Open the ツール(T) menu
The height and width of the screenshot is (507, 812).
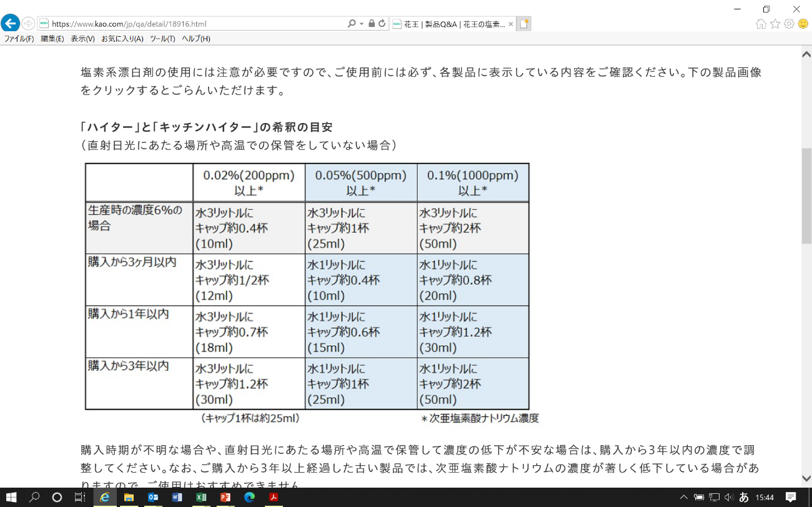pyautogui.click(x=162, y=39)
